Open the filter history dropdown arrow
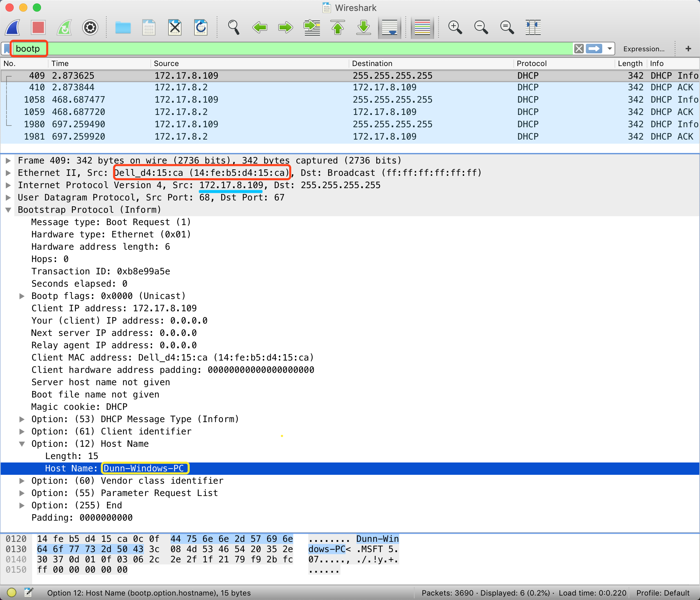Viewport: 700px width, 600px height. 609,49
